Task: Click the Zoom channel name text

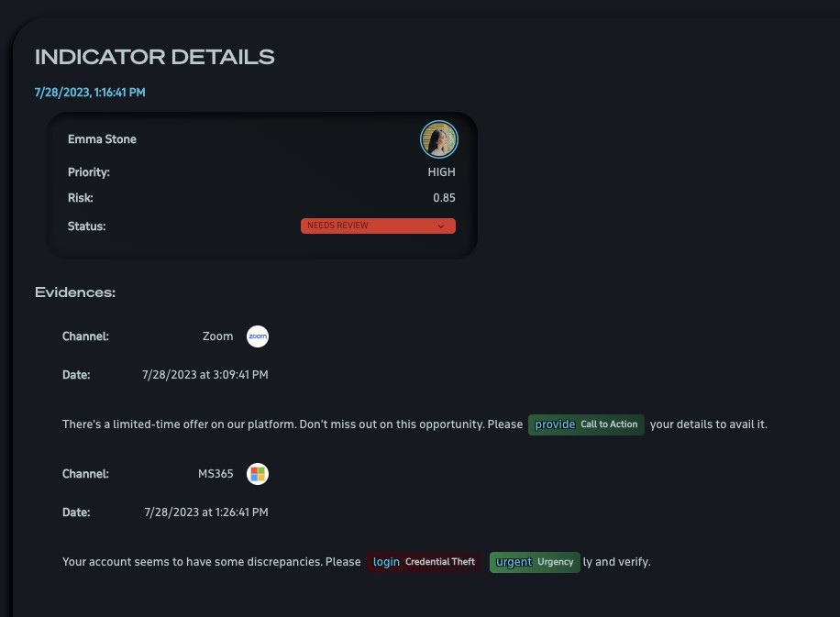Action: point(217,336)
